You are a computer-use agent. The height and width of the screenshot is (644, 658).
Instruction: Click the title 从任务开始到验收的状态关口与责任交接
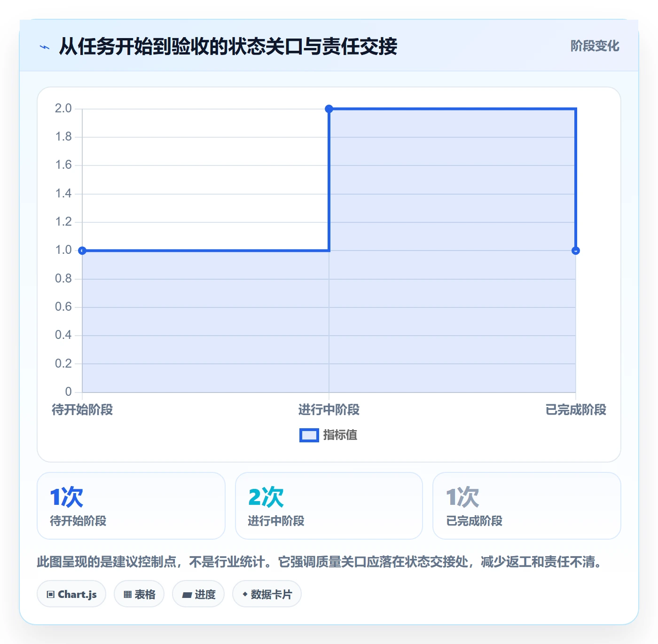pos(228,47)
